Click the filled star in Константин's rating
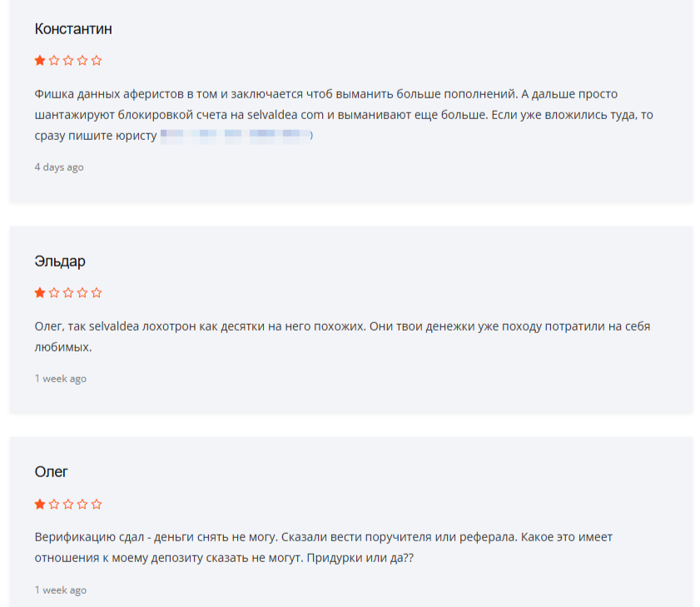 pyautogui.click(x=40, y=60)
